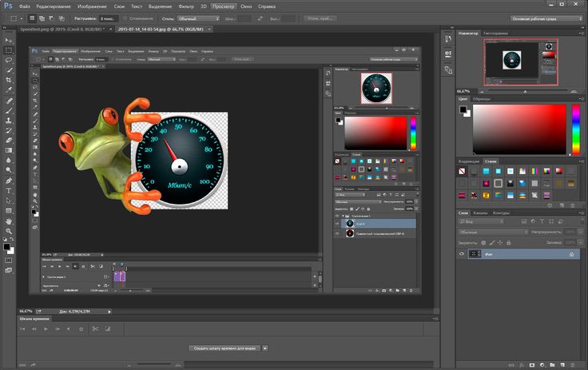This screenshot has width=588, height=370.
Task: Toggle the Сглаживание checkbox in the main options bar
Action: pos(125,18)
